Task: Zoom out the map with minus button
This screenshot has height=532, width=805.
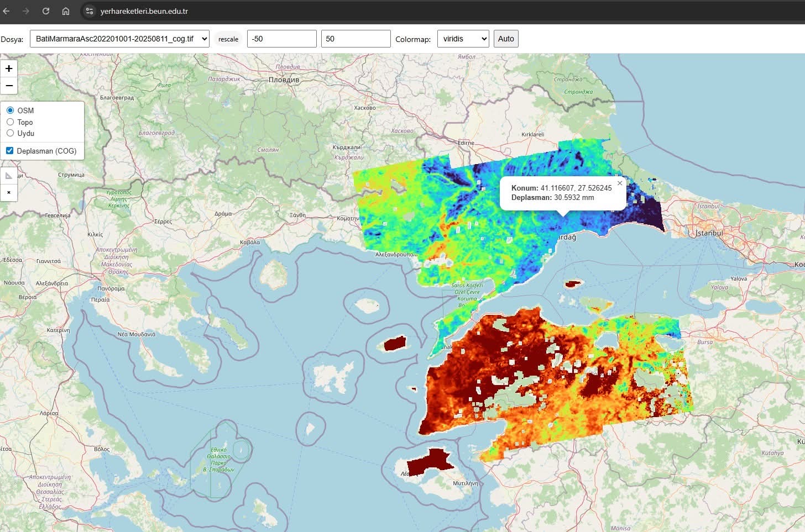Action: tap(9, 86)
